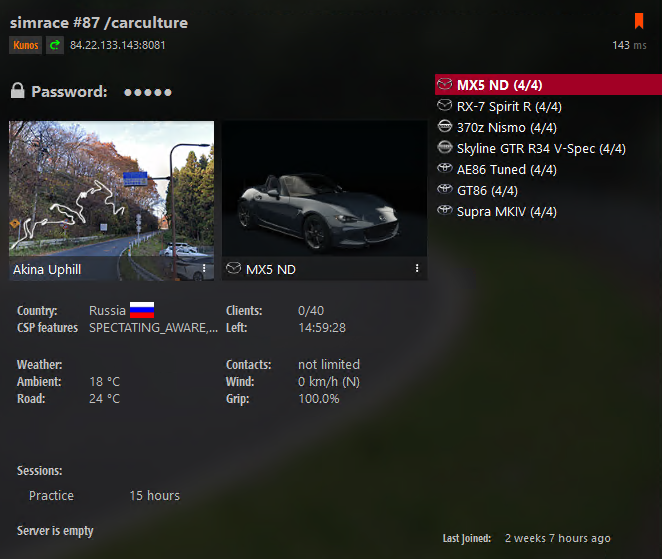This screenshot has height=559, width=662.
Task: Click the Contacts not limited value
Action: (329, 364)
